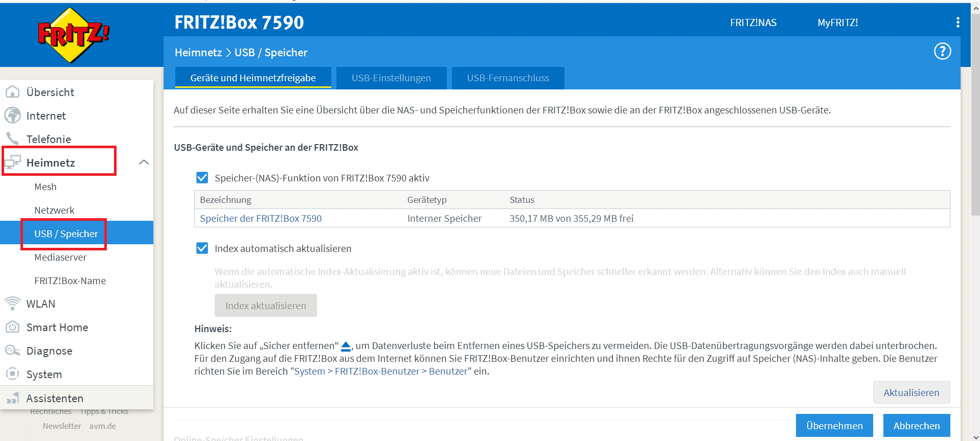Click the Telefonie phone icon

pos(12,138)
